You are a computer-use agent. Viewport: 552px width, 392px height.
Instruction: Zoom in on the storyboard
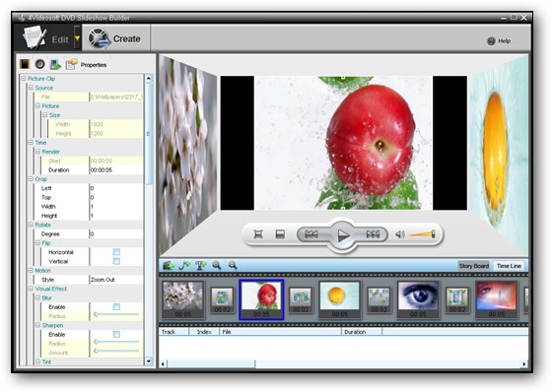(216, 265)
